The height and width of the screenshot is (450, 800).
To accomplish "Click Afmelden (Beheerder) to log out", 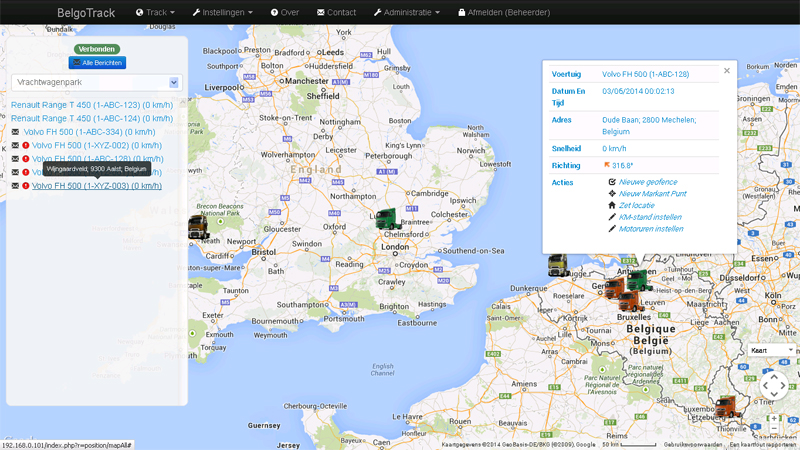I will 504,12.
